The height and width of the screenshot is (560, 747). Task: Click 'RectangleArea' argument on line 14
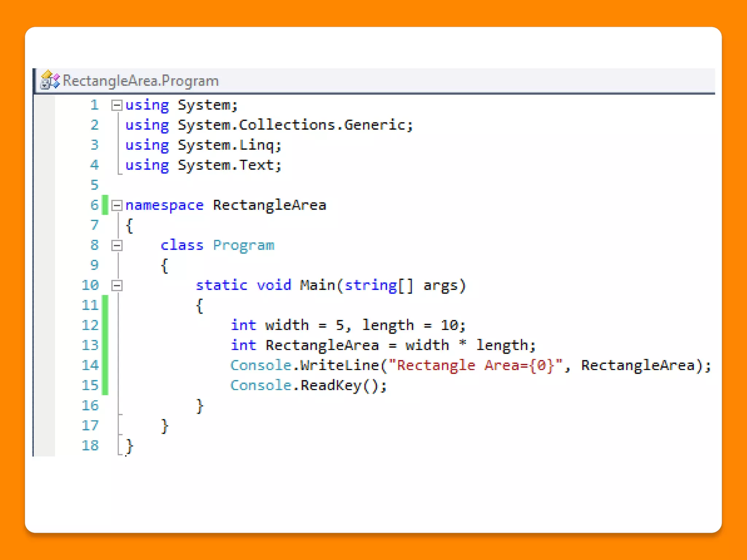pyautogui.click(x=638, y=365)
